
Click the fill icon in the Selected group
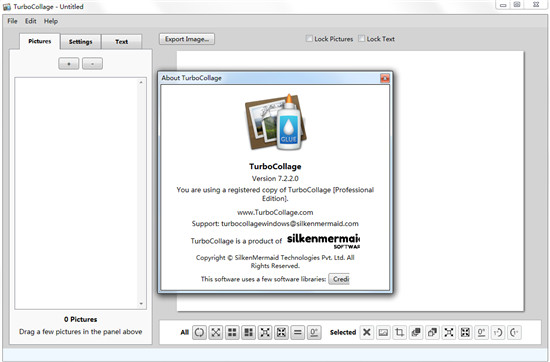pyautogui.click(x=465, y=332)
